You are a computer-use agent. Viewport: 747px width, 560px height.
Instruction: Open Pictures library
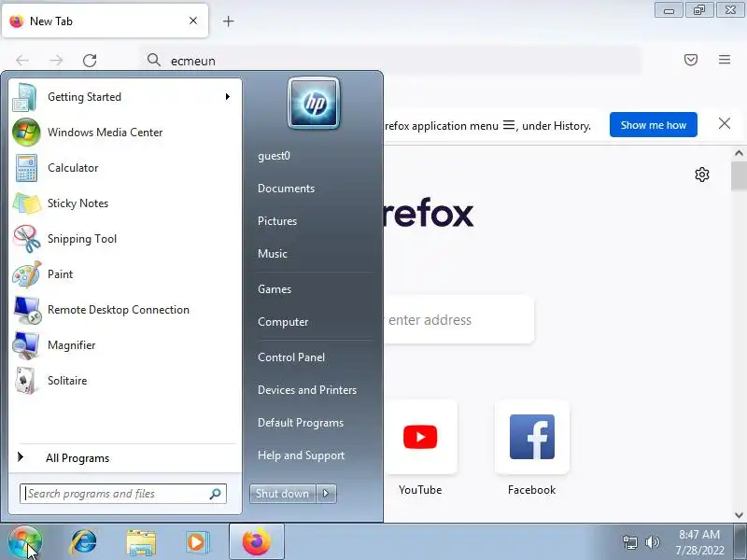click(276, 221)
